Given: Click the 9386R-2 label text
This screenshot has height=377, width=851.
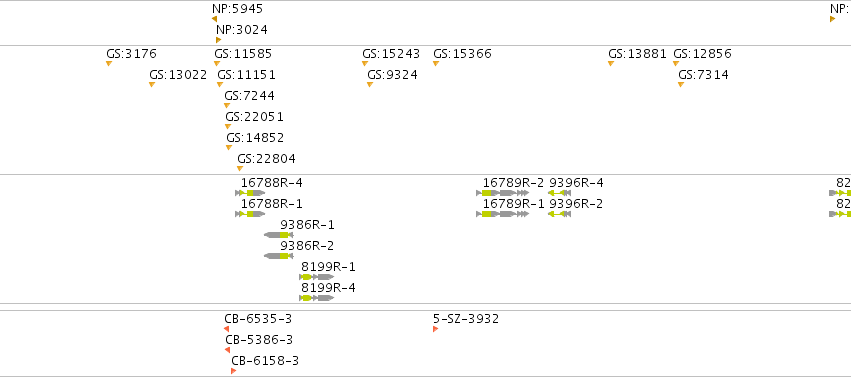Looking at the screenshot, I should pyautogui.click(x=307, y=246).
